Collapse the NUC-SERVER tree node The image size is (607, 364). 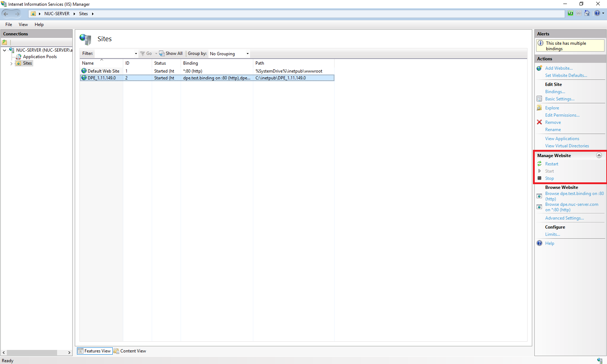4,50
